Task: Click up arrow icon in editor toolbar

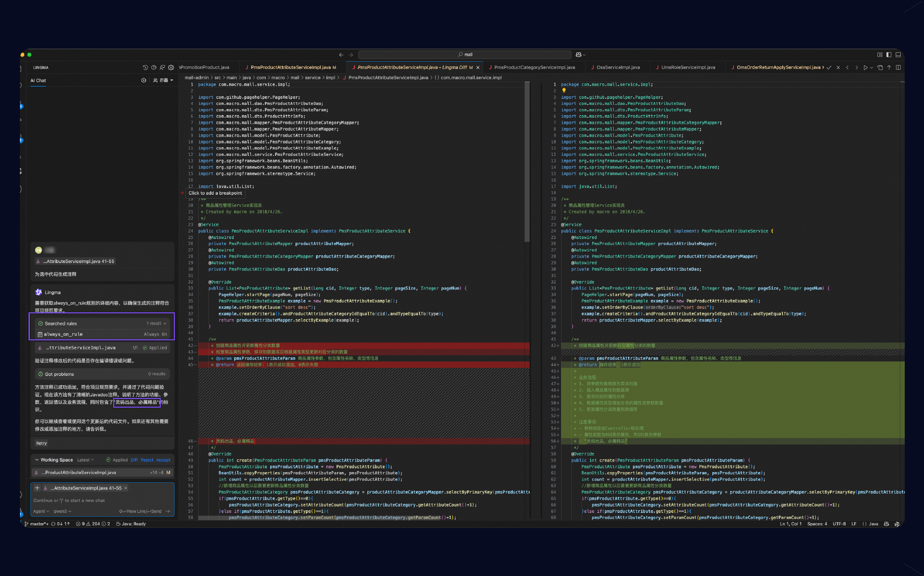Action: tap(889, 67)
